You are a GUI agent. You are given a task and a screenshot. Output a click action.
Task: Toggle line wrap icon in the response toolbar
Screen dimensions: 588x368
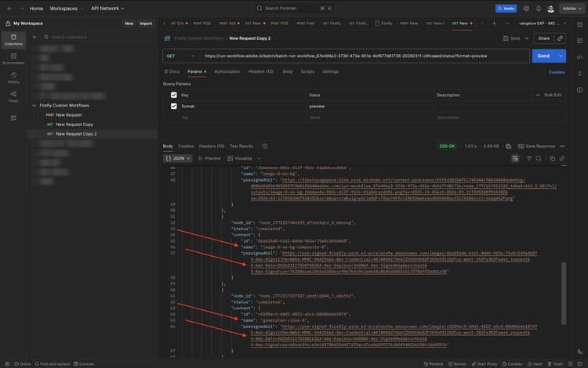(x=515, y=158)
